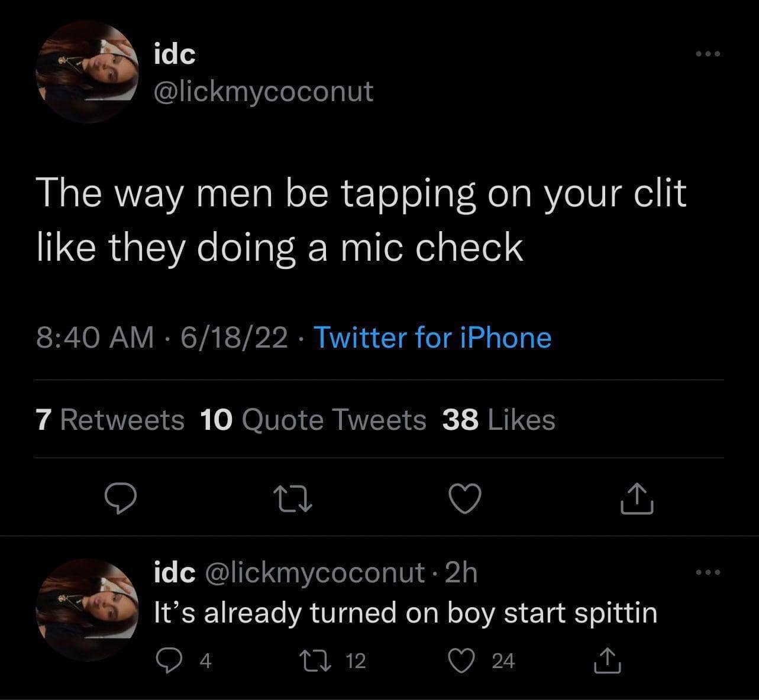The height and width of the screenshot is (700, 759).
Task: View the 7 Retweets list
Action: tap(110, 420)
